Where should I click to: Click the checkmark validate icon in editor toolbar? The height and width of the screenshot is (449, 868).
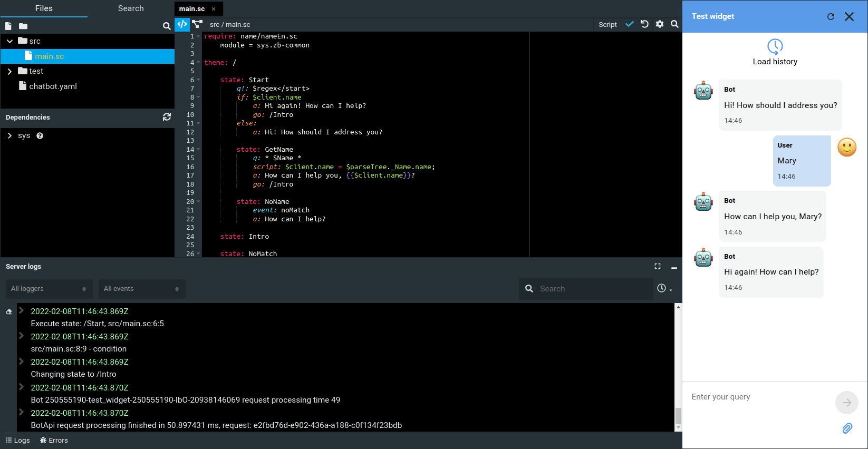tap(629, 24)
